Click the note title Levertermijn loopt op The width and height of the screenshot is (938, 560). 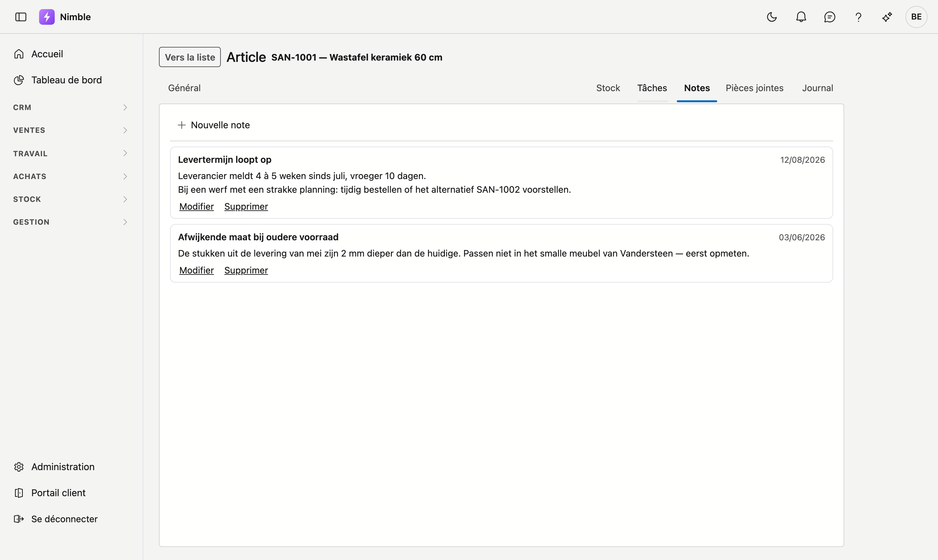tap(225, 160)
